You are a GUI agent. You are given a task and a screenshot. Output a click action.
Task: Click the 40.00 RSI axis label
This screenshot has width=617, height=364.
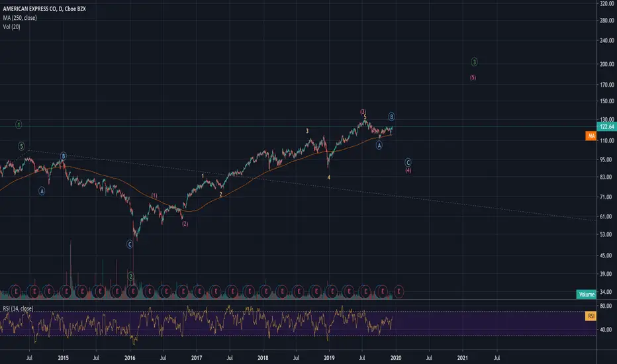pyautogui.click(x=606, y=330)
